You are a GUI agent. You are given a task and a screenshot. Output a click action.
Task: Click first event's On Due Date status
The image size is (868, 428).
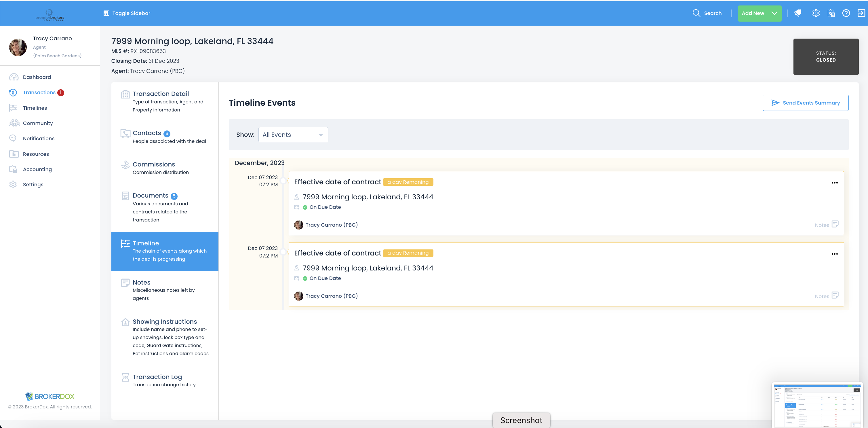[x=322, y=207]
